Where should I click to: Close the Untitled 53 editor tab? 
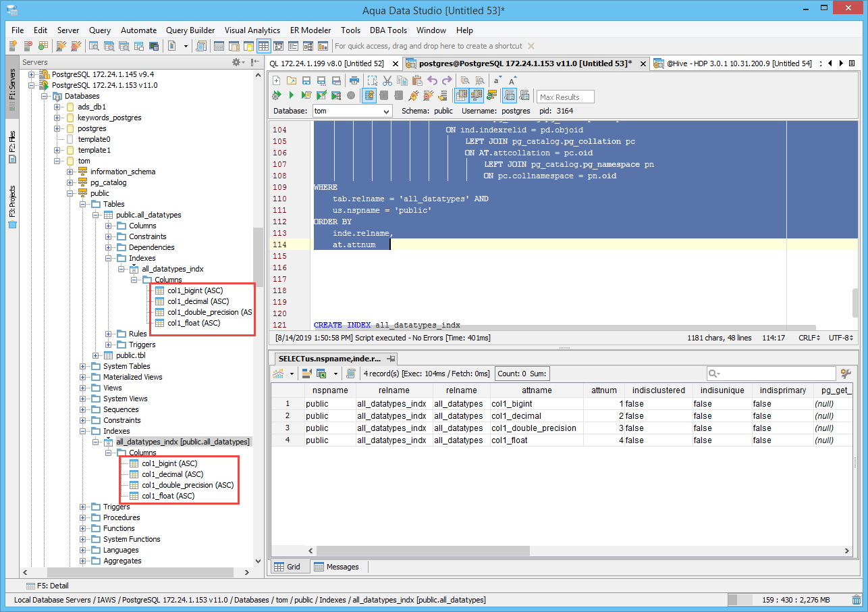tap(642, 63)
